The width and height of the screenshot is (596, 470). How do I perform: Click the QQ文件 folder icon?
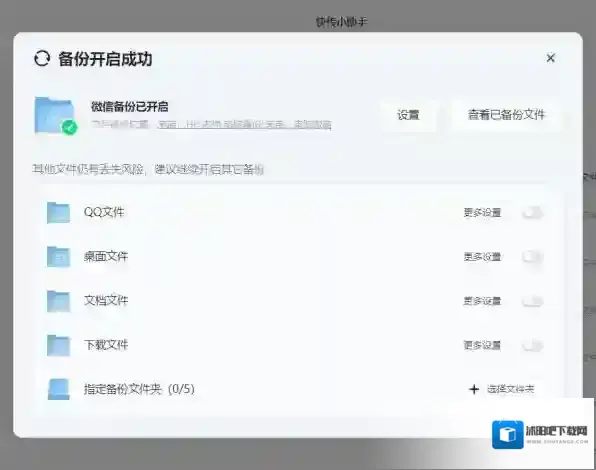58,212
